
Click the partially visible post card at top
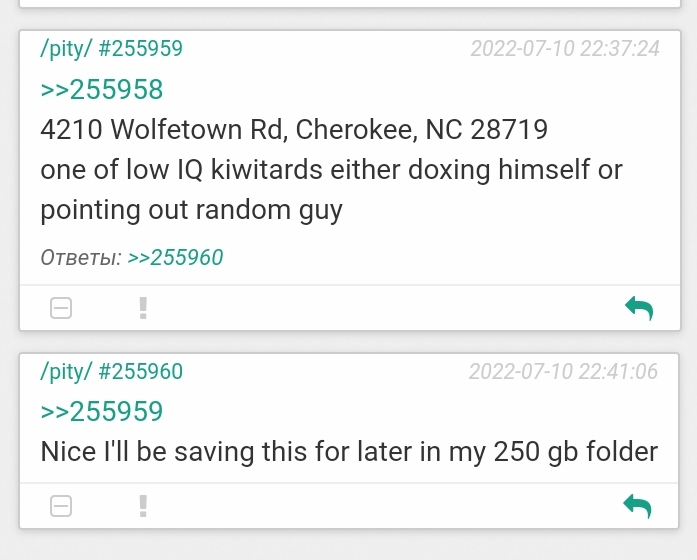tap(348, 4)
